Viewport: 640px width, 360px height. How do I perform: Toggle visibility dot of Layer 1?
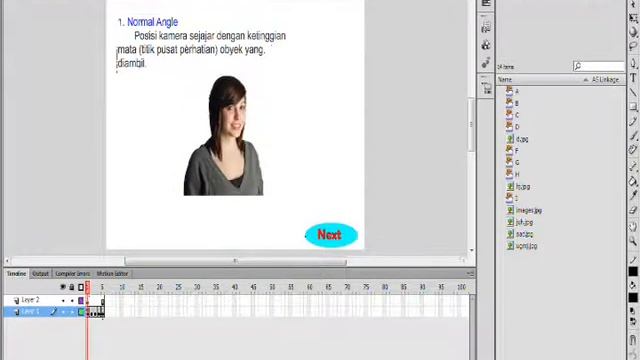point(63,312)
